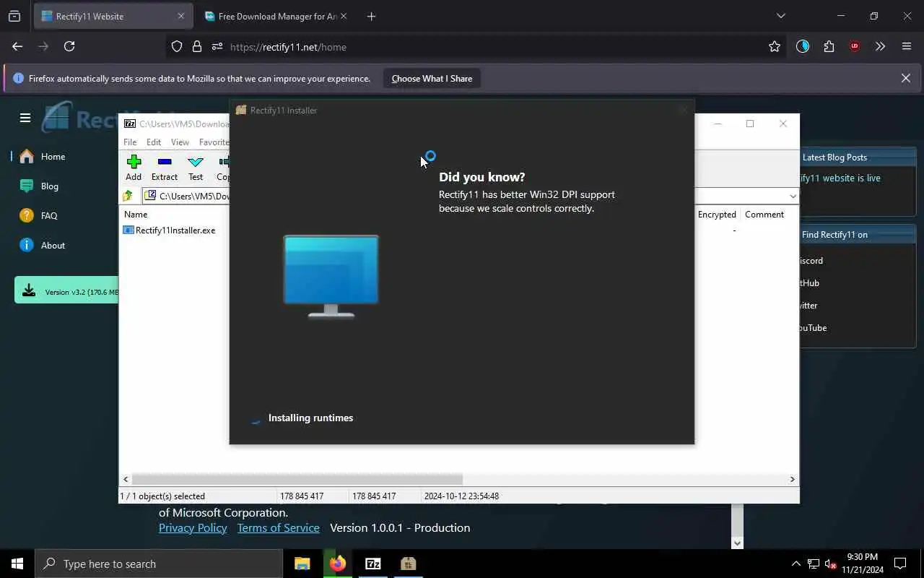Click site padlock security icon
Viewport: 924px width, 578px height.
click(196, 46)
